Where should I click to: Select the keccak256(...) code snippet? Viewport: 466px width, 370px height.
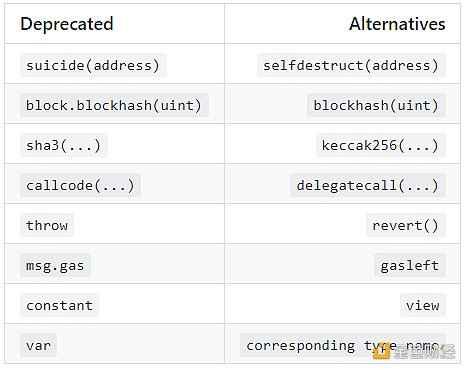(x=381, y=145)
